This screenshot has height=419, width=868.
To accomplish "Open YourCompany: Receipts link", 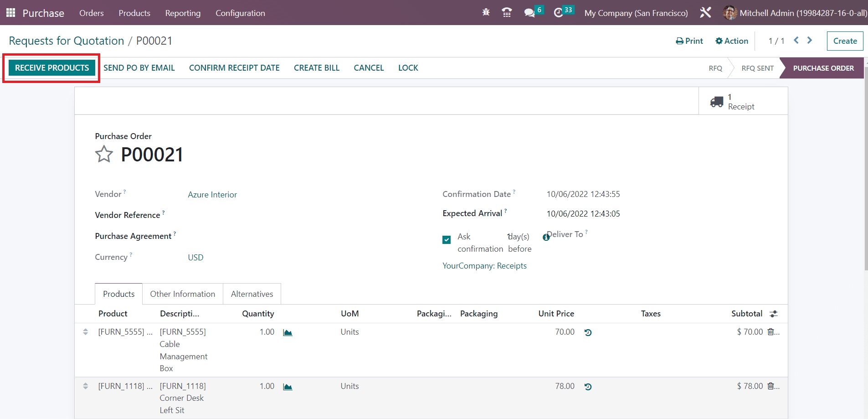I will point(484,266).
